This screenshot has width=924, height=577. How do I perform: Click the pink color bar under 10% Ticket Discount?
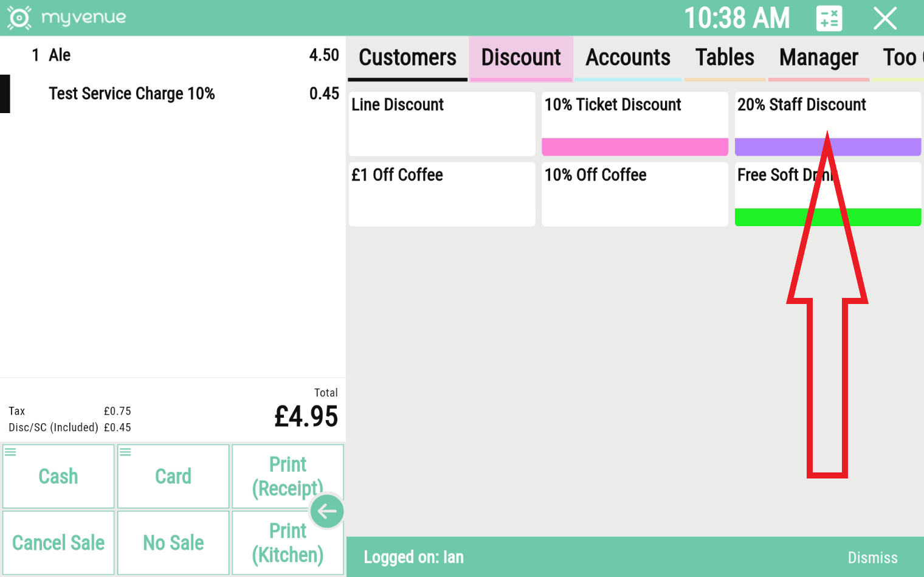point(635,147)
